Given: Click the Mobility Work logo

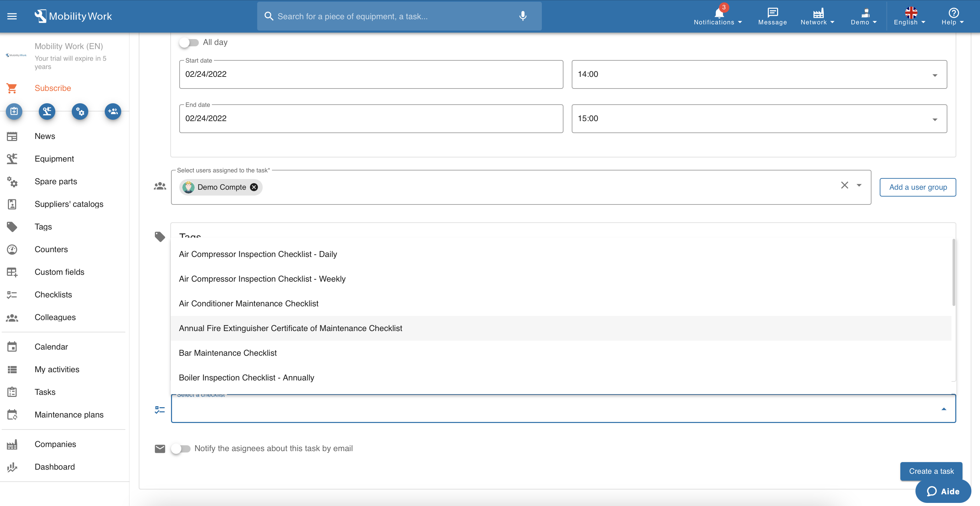Looking at the screenshot, I should click(x=73, y=16).
